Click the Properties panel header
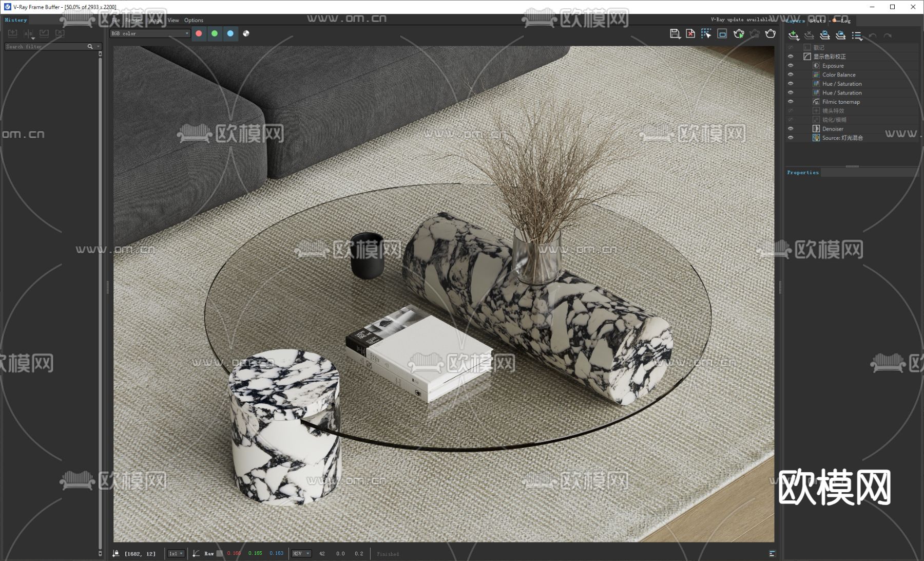 click(x=803, y=173)
